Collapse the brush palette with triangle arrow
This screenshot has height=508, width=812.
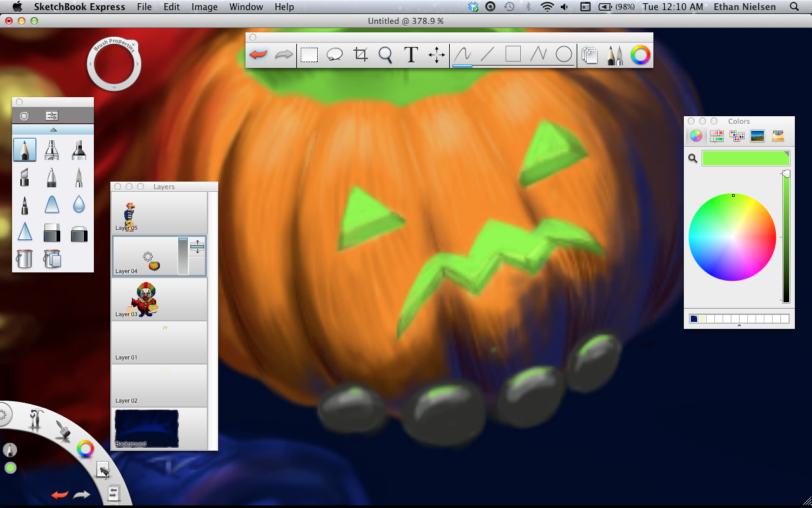coord(53,130)
